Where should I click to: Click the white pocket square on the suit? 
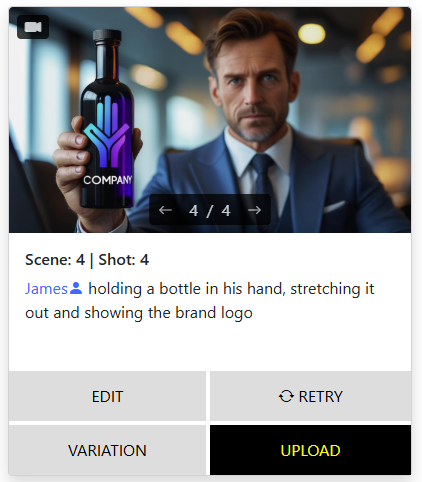tap(334, 207)
